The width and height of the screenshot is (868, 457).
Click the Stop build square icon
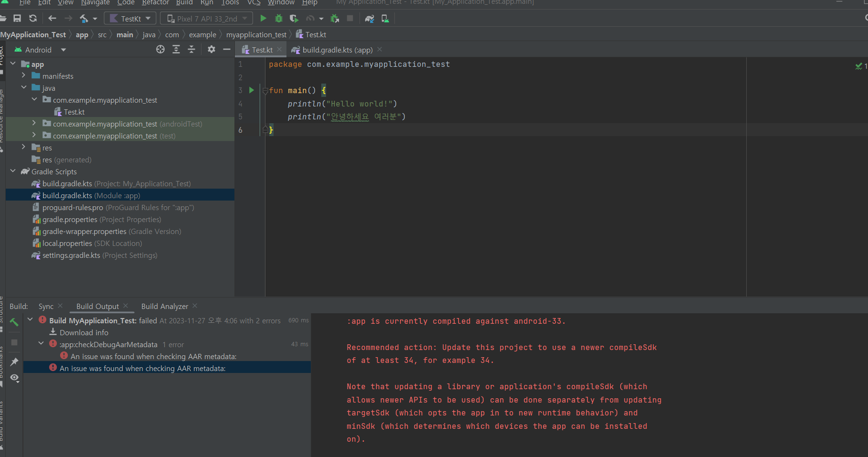point(14,342)
